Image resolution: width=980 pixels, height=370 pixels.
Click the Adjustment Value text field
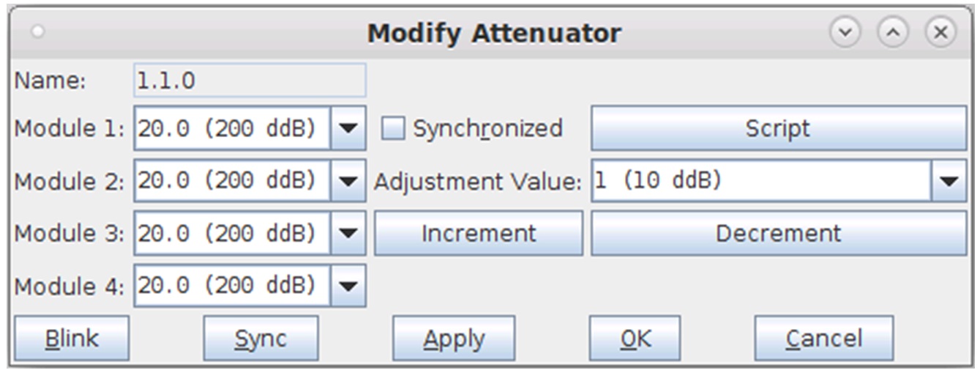point(760,181)
